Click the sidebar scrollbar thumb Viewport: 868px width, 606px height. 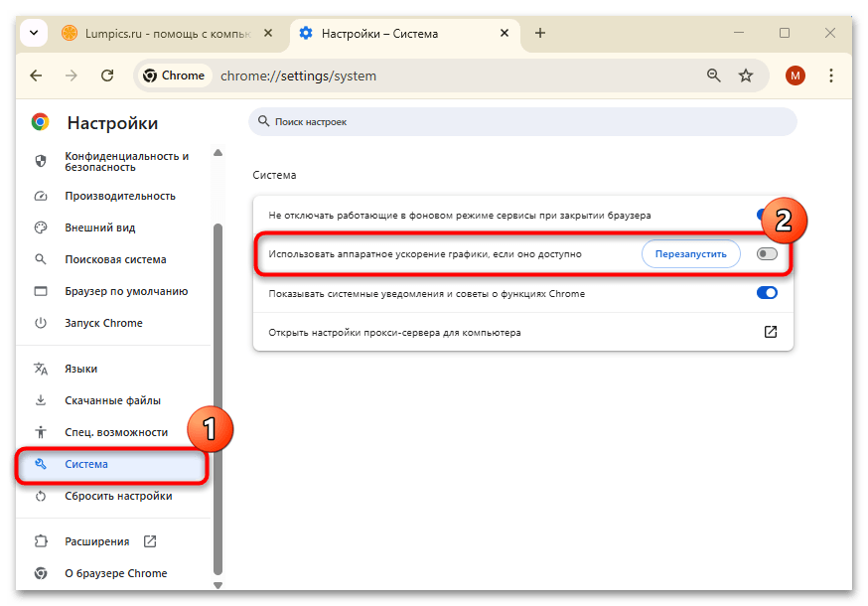click(x=218, y=398)
